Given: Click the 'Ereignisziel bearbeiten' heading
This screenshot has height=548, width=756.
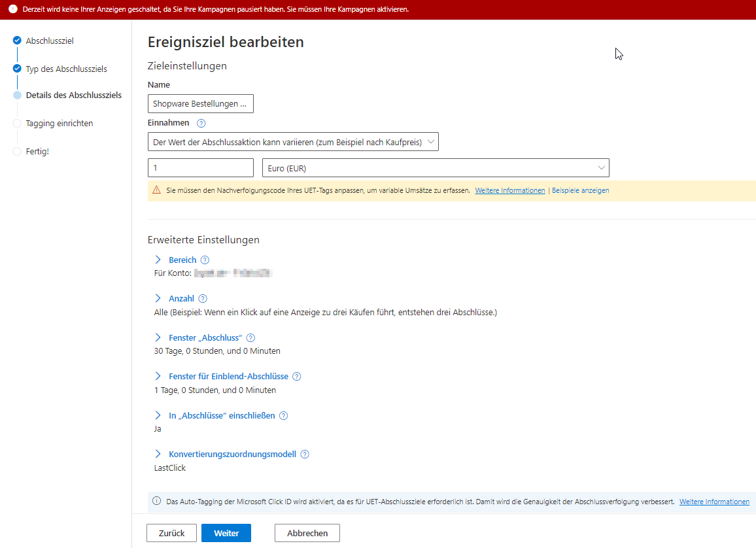Looking at the screenshot, I should point(226,42).
